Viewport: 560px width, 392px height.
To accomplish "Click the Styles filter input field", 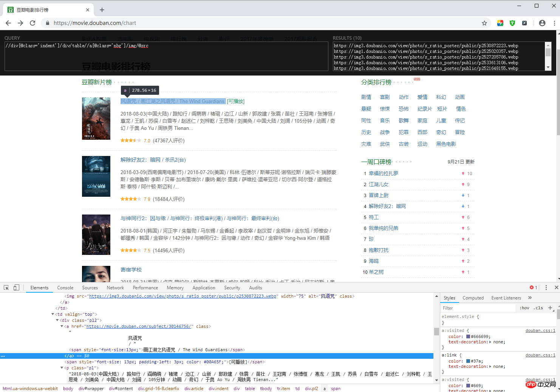I will click(478, 308).
